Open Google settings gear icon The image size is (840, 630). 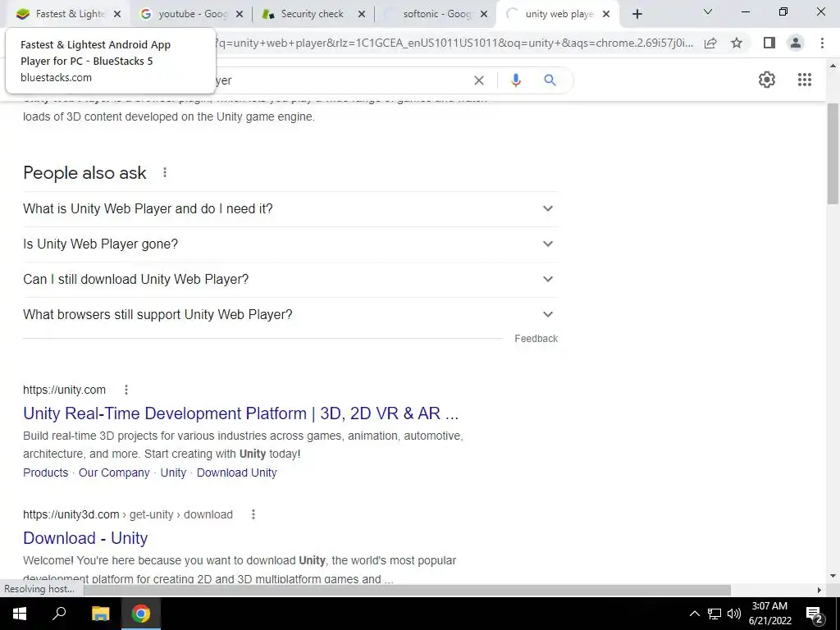[x=767, y=80]
